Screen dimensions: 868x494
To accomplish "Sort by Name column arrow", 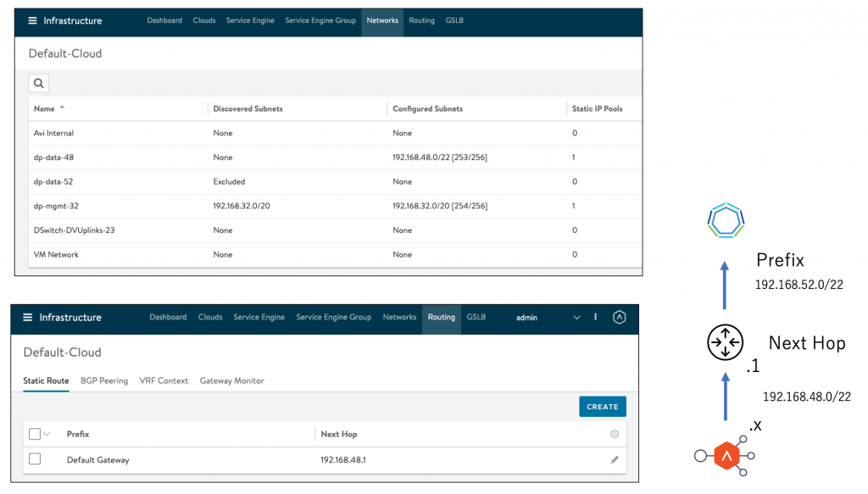I will tap(62, 108).
